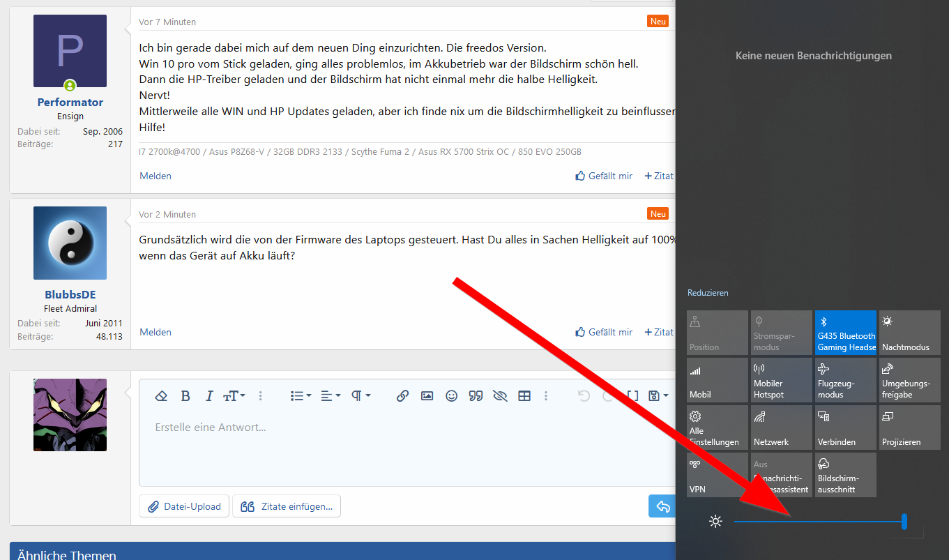The image size is (949, 560).
Task: Toggle Nachtmodus night light tile
Action: 910,333
